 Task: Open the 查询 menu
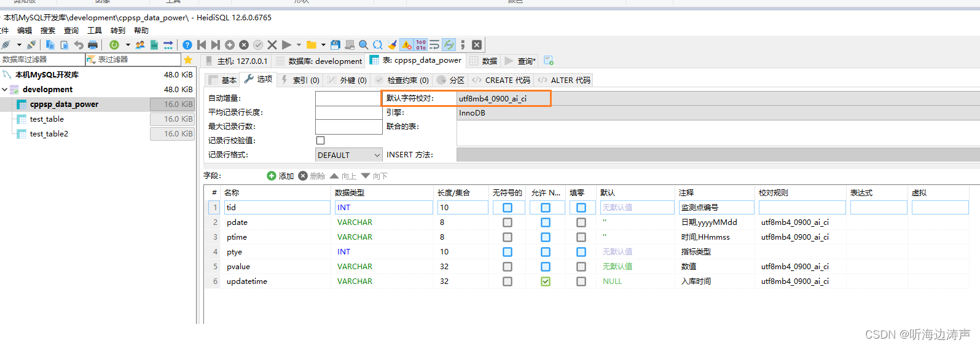[x=71, y=30]
